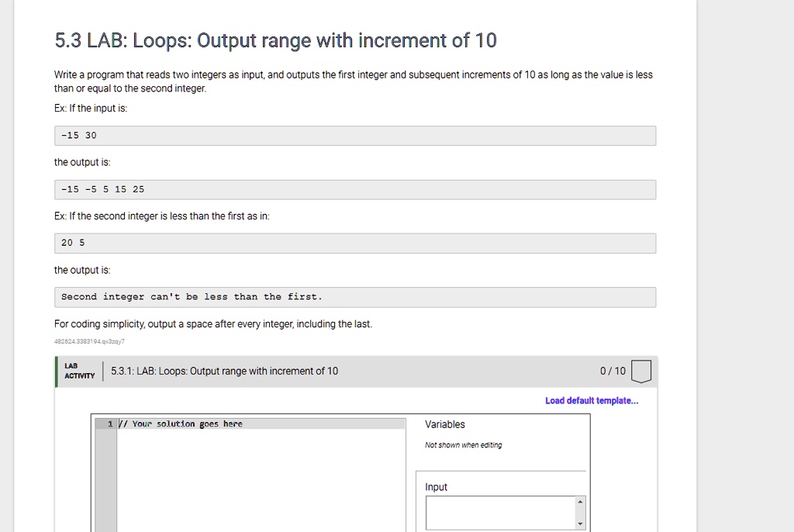Click the small activity ID text

89,341
